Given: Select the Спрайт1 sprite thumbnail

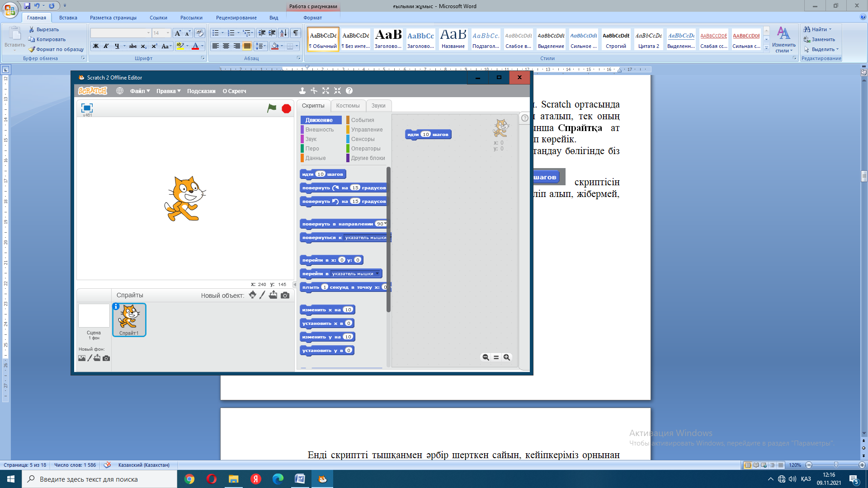Looking at the screenshot, I should pyautogui.click(x=129, y=319).
